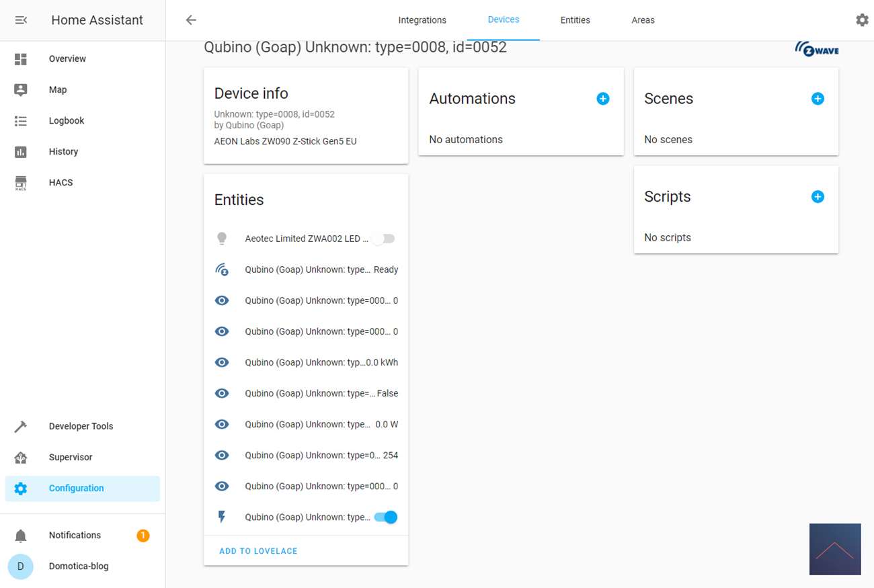Click Add to Lovelace button
The image size is (874, 588).
click(x=258, y=551)
